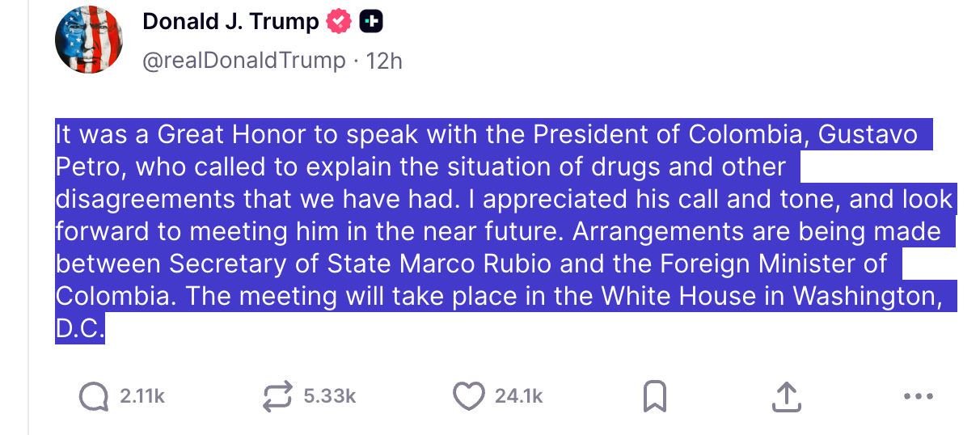The image size is (980, 435).
Task: Like the post with the heart icon
Action: pyautogui.click(x=468, y=395)
